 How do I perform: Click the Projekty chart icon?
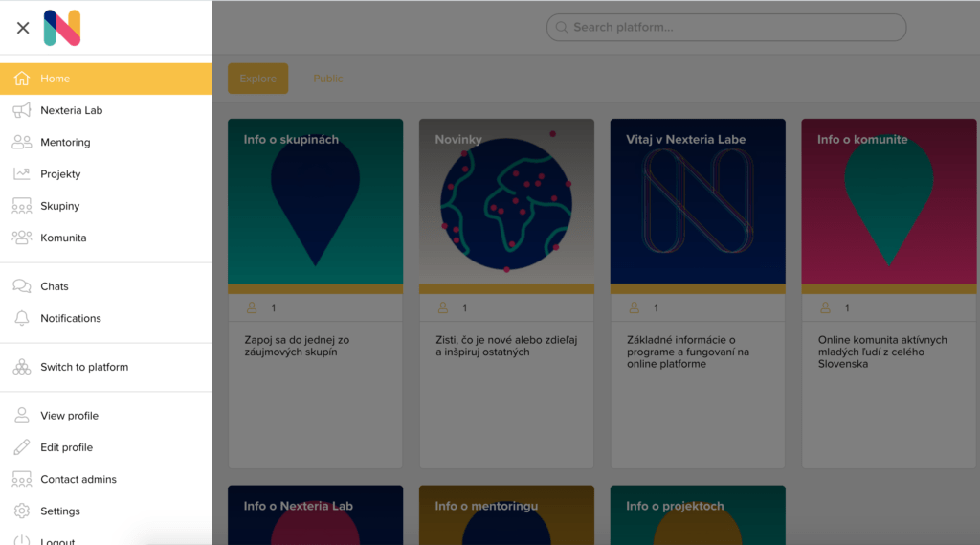21,174
